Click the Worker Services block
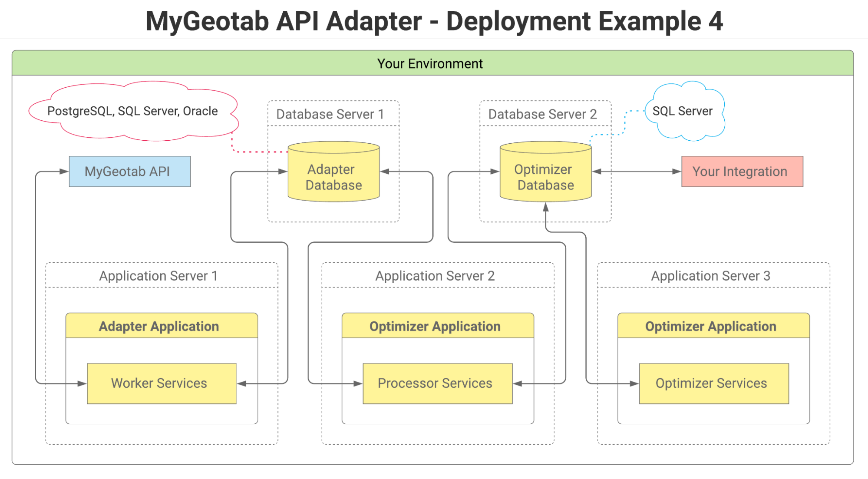 tap(161, 383)
